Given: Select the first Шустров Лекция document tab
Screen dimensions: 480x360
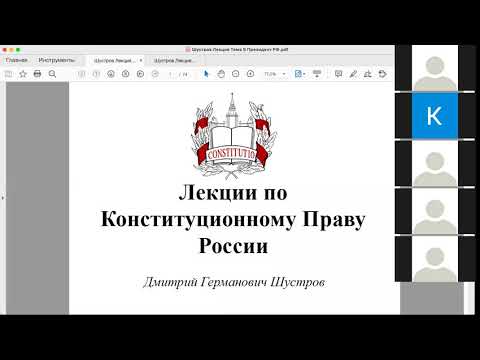Looking at the screenshot, I should (114, 61).
